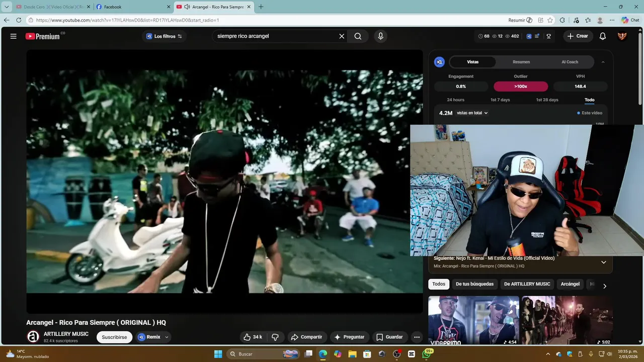Select the Arcángel filter chip
The width and height of the screenshot is (644, 362).
click(570, 284)
